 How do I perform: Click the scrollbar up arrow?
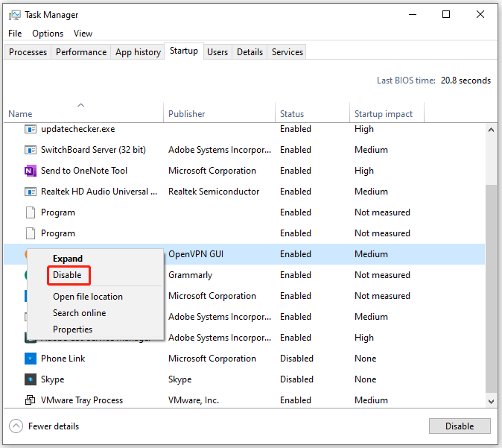491,130
